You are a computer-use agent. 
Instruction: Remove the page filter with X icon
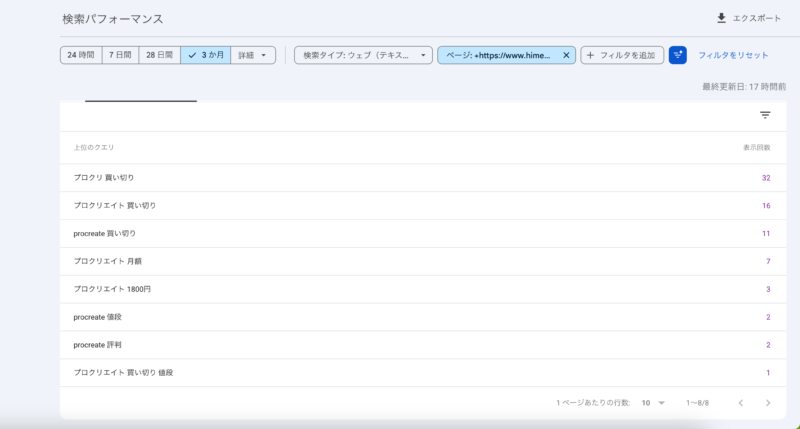pos(566,55)
